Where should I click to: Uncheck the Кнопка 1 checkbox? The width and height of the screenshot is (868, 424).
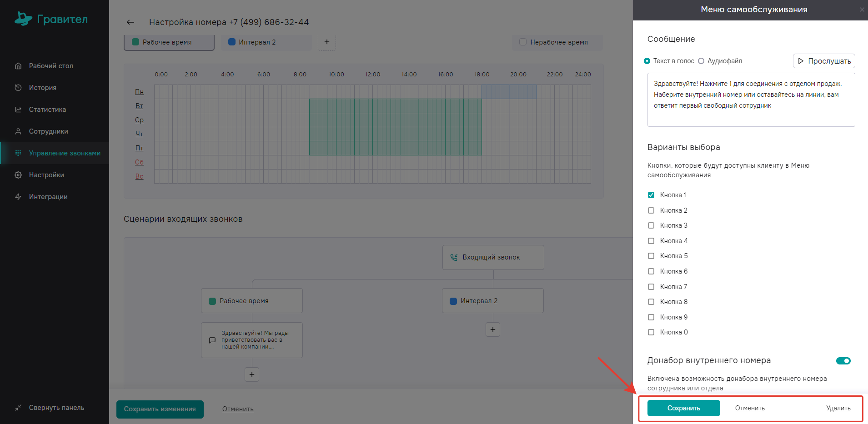[651, 195]
